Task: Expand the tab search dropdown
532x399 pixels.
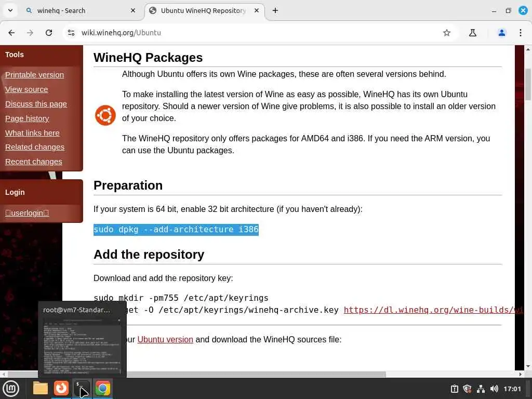Action: tap(10, 10)
